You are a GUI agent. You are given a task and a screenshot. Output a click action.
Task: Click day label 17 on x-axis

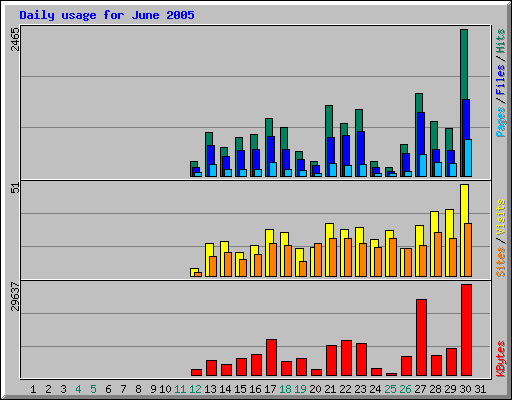270,389
